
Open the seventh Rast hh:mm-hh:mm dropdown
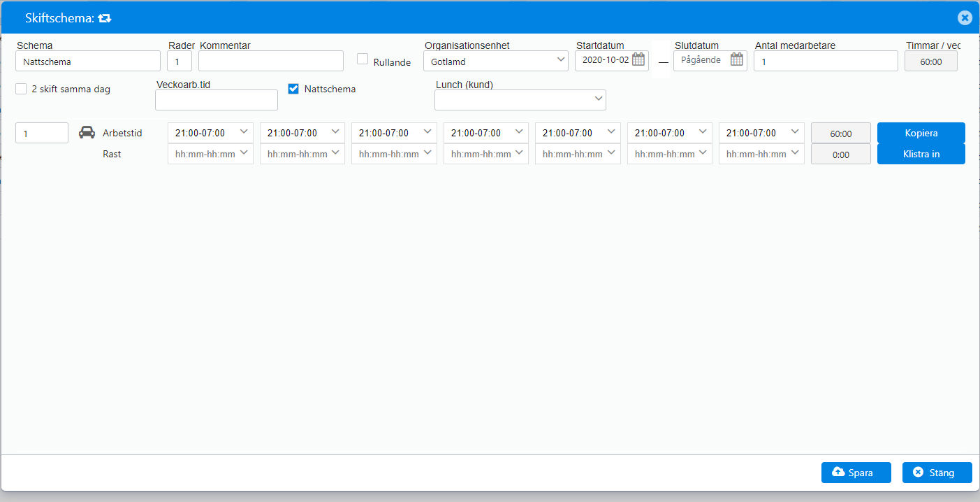(x=761, y=154)
